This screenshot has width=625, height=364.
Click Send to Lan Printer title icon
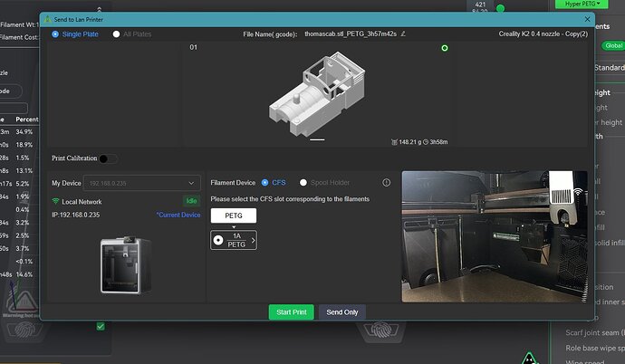[x=48, y=19]
